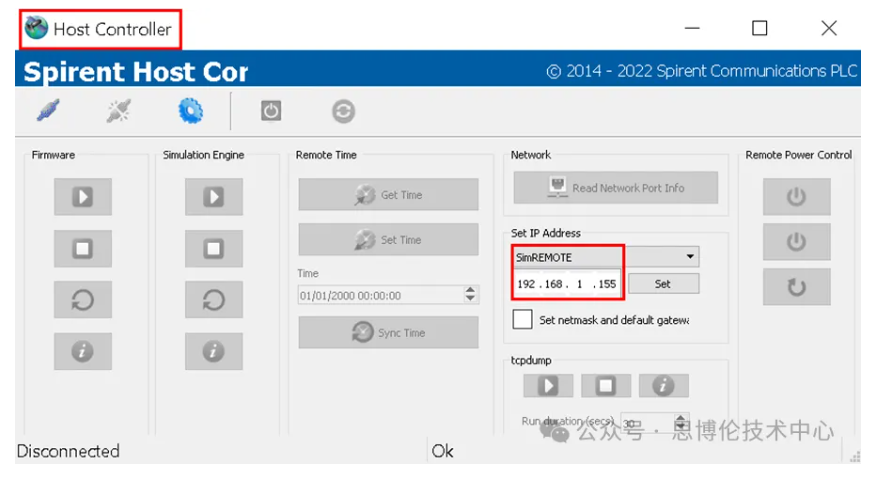Click Read Network Port Info button
The height and width of the screenshot is (487, 876).
click(615, 188)
